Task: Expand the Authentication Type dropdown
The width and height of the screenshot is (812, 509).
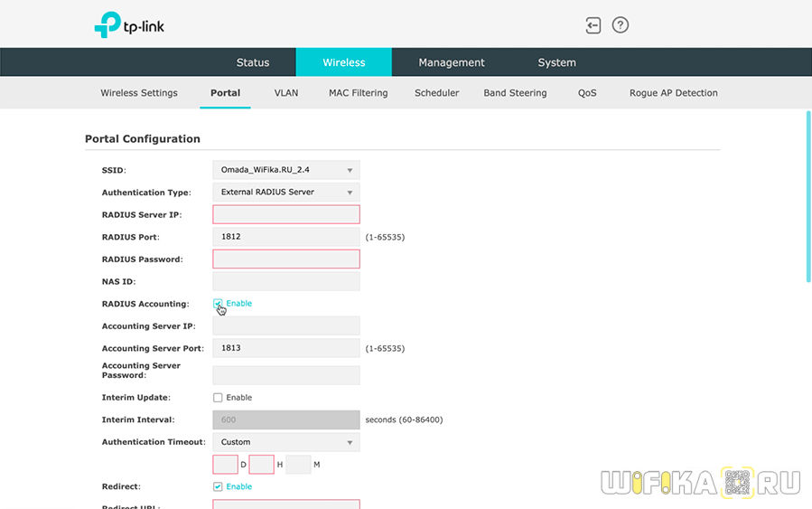Action: coord(285,193)
